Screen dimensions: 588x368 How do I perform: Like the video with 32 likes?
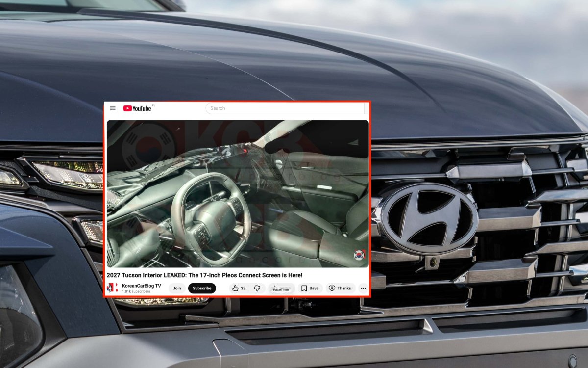pyautogui.click(x=239, y=289)
